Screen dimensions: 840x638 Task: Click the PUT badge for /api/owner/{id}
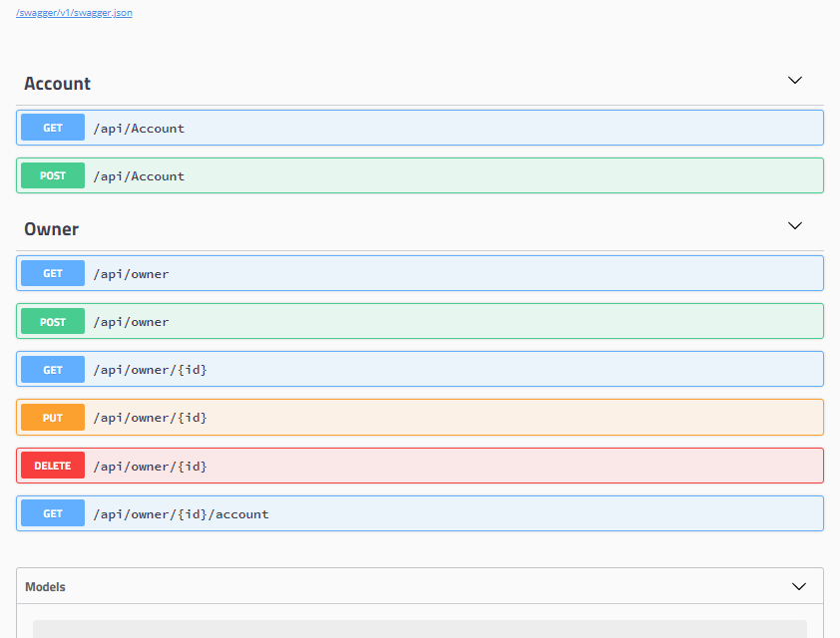click(53, 418)
